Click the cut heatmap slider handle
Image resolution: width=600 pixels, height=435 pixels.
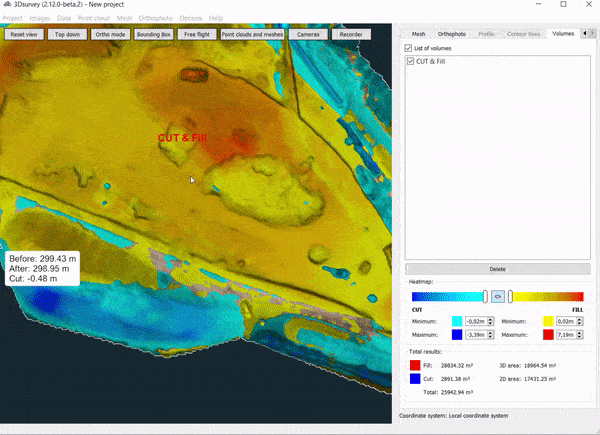click(486, 296)
